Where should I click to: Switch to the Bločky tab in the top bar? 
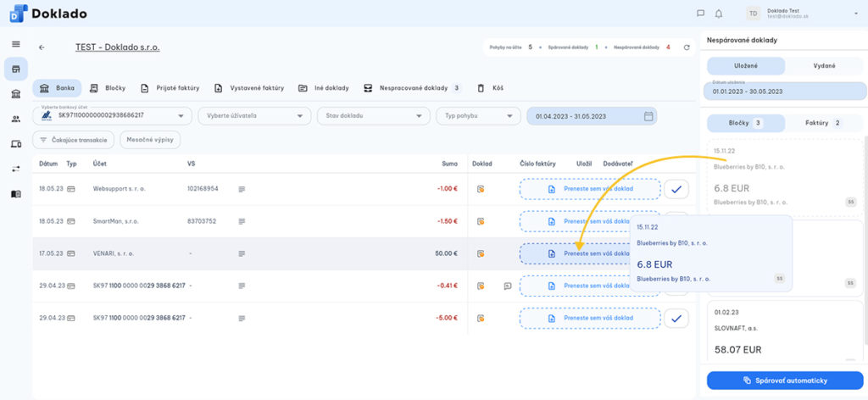(108, 88)
